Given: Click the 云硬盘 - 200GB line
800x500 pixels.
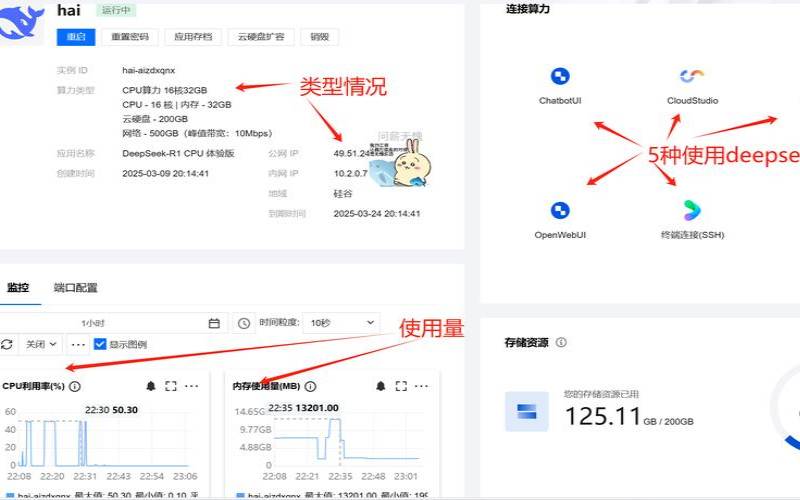Looking at the screenshot, I should point(155,119).
